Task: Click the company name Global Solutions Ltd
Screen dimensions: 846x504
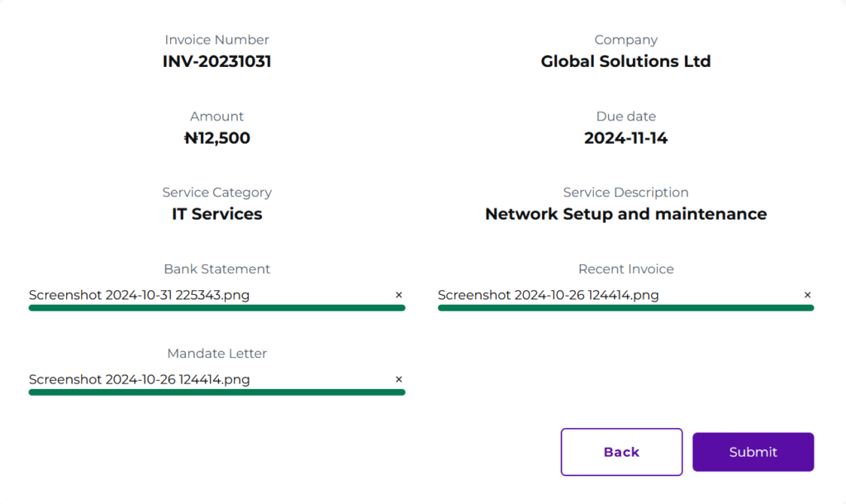Action: pyautogui.click(x=625, y=62)
